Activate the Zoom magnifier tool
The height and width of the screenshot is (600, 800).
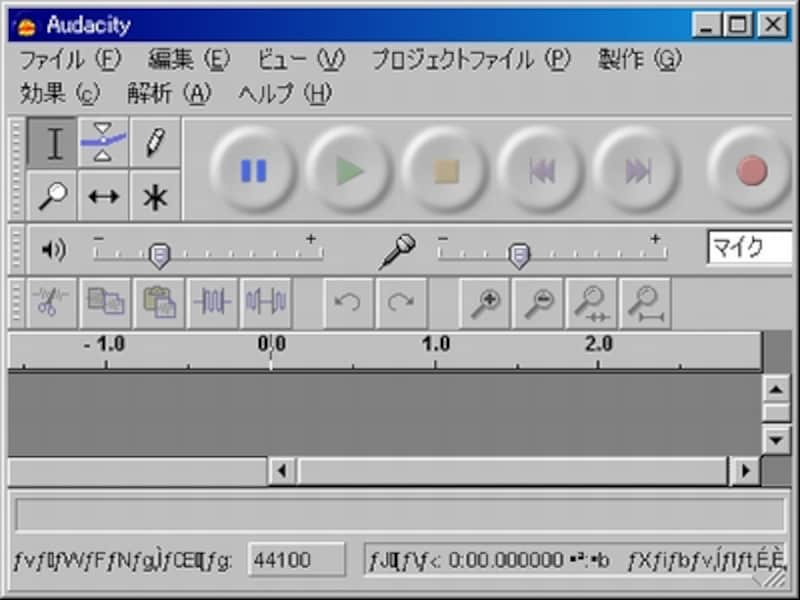pyautogui.click(x=53, y=196)
